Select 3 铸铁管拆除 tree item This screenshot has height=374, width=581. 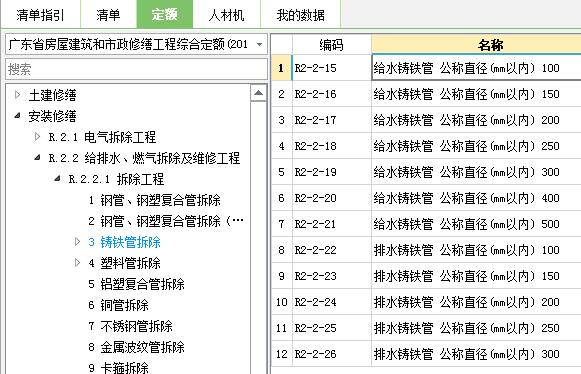tap(124, 242)
